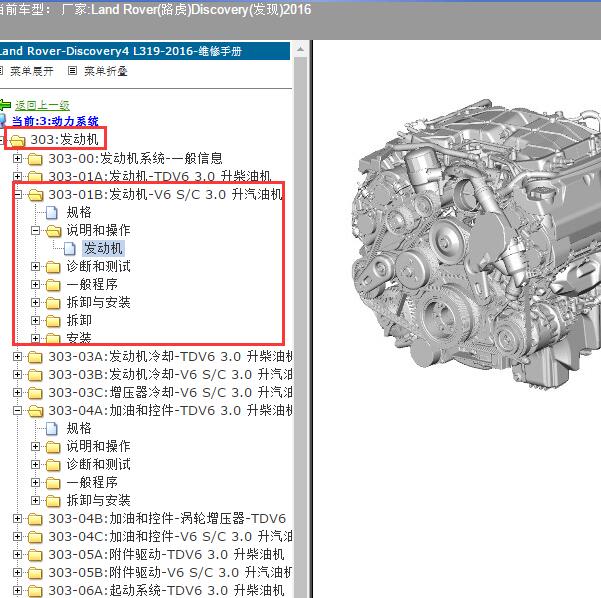
Task: Select the 303:发动机 tree item
Action: [64, 140]
